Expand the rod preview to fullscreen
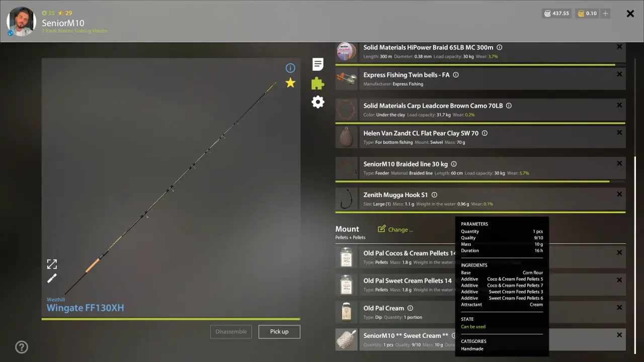644x362 pixels. (x=52, y=264)
